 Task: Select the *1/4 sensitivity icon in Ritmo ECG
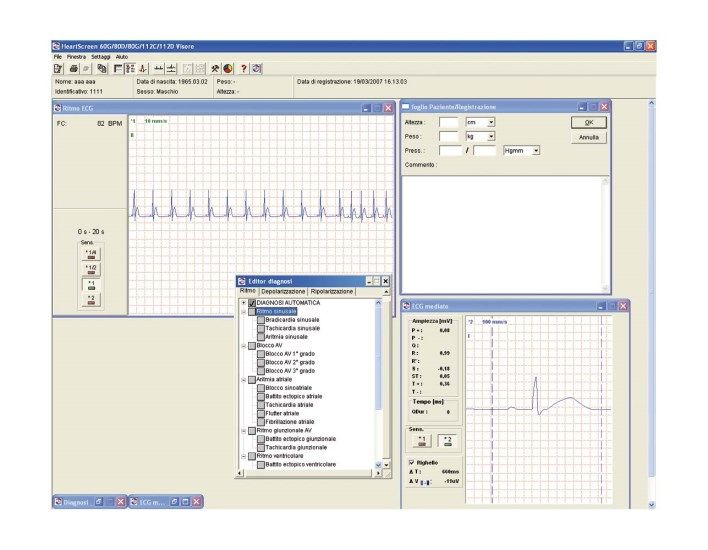click(x=90, y=255)
